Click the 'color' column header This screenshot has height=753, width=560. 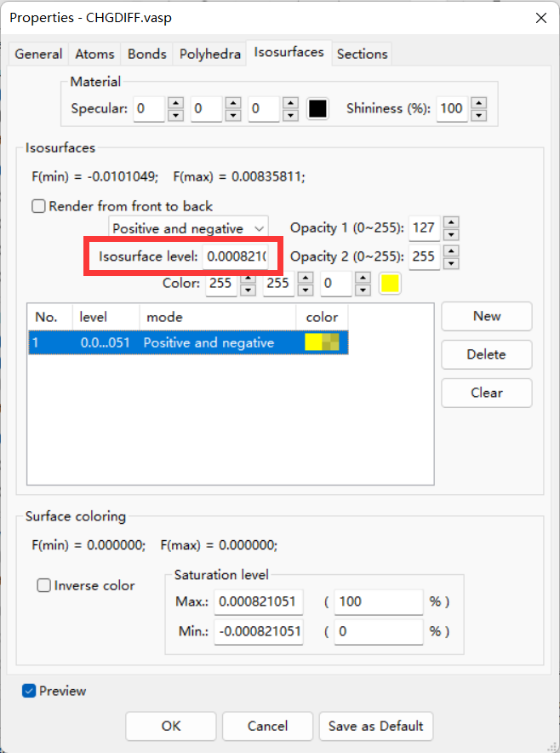(x=322, y=317)
